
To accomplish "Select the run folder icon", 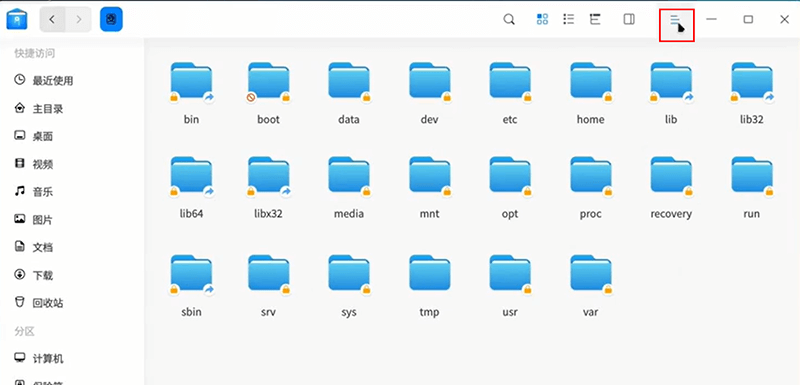I will pos(752,176).
